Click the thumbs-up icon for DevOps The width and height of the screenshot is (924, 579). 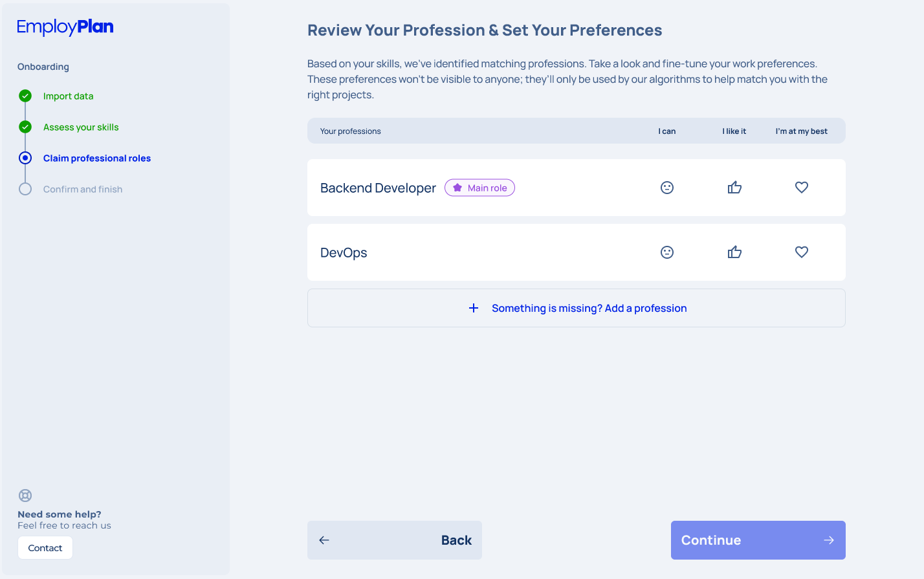tap(734, 252)
